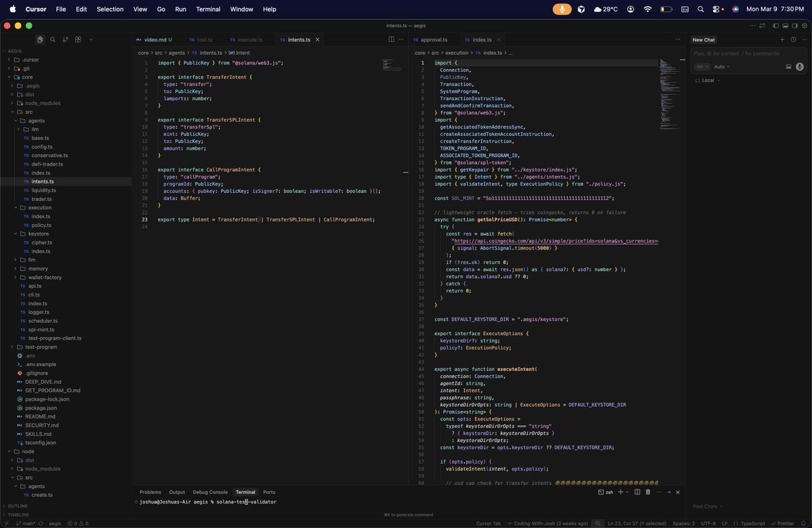Viewport: 812px width, 528px height.
Task: Open the Search view icon
Action: [53, 40]
